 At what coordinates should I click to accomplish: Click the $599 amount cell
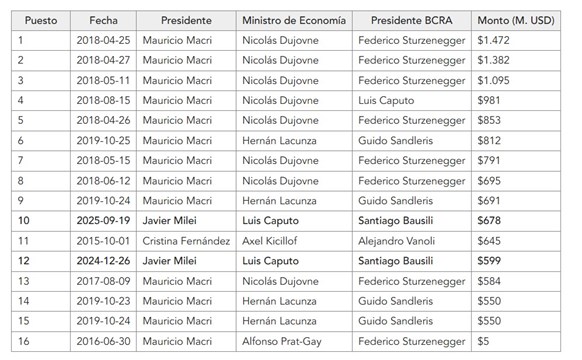[x=516, y=261]
